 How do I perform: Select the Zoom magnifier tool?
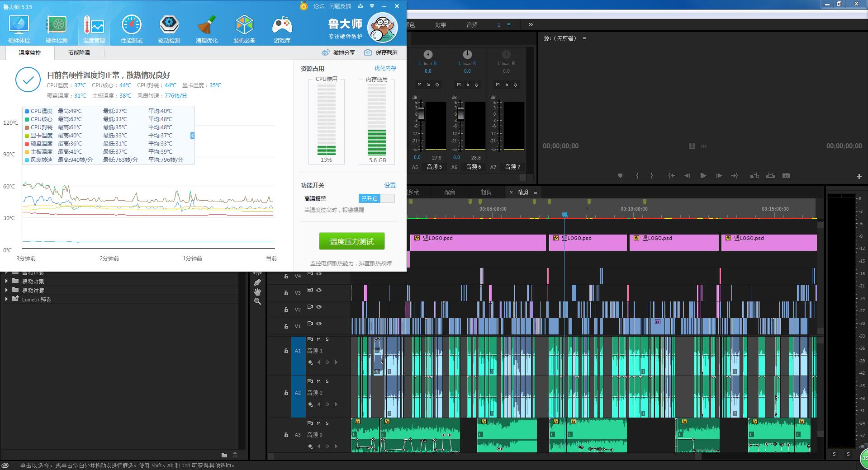click(x=257, y=301)
